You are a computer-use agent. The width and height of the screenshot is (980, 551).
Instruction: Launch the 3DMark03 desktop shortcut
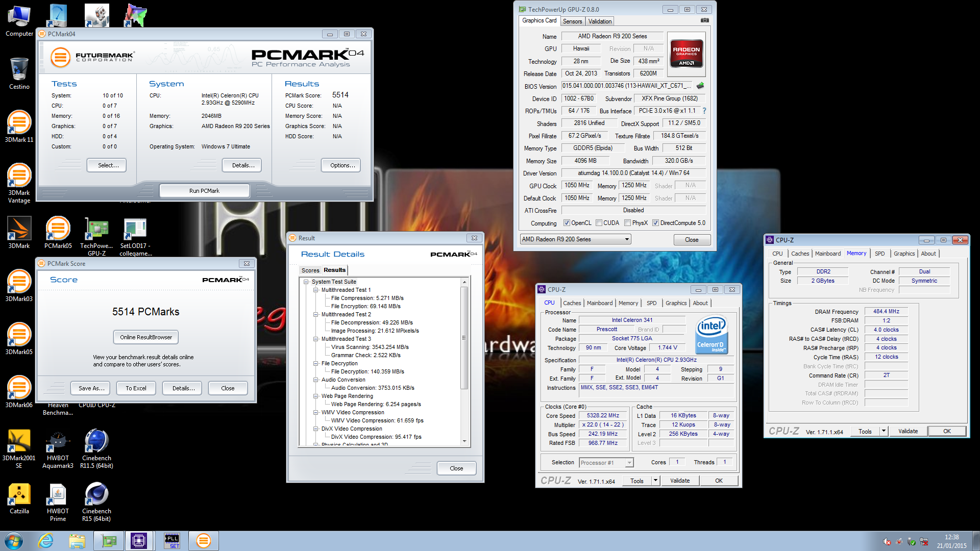(x=19, y=285)
